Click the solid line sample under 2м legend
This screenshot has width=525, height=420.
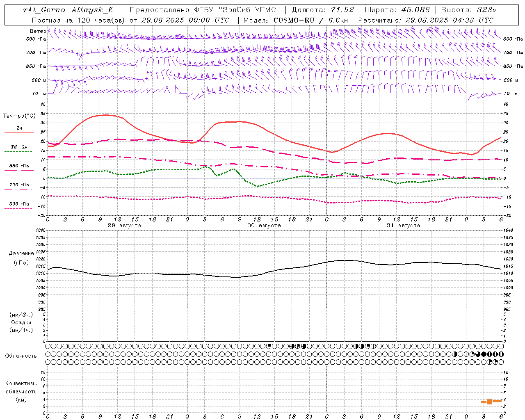tap(19, 132)
